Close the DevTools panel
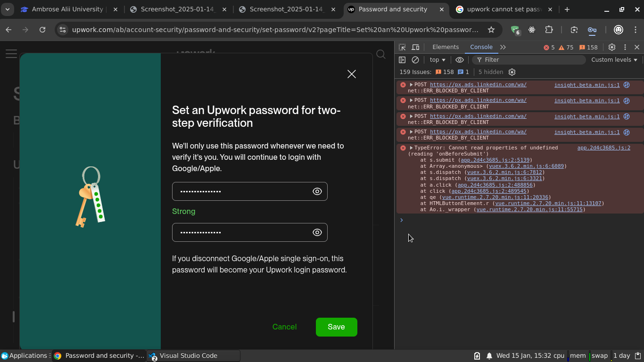Image resolution: width=644 pixels, height=362 pixels. click(x=637, y=47)
